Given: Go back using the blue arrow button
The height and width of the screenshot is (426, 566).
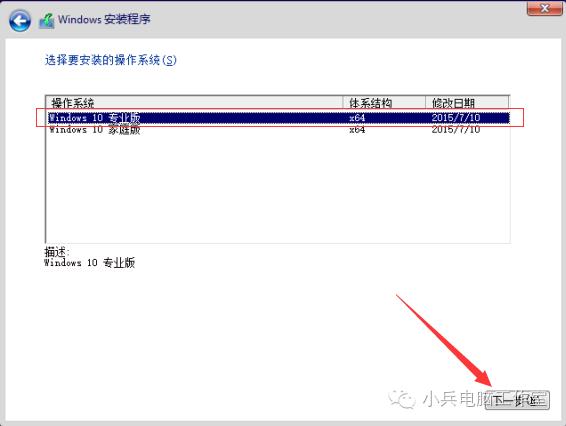Looking at the screenshot, I should click(20, 21).
